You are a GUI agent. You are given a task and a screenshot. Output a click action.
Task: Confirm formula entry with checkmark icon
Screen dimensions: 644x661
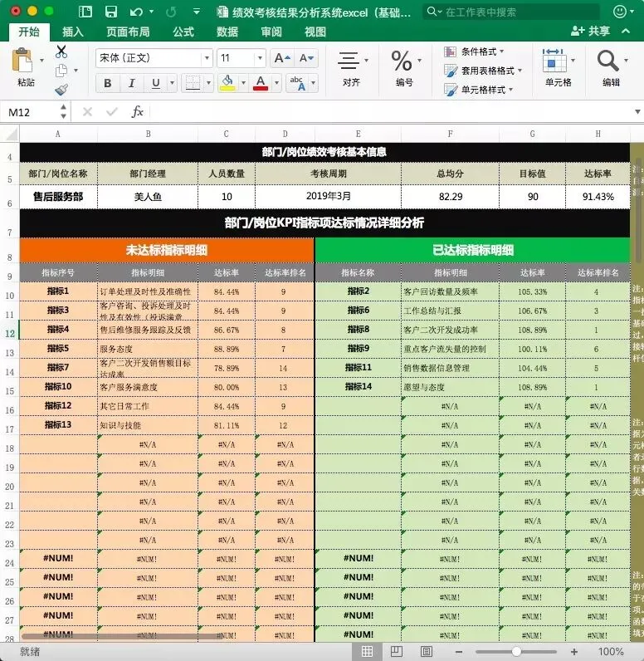111,112
